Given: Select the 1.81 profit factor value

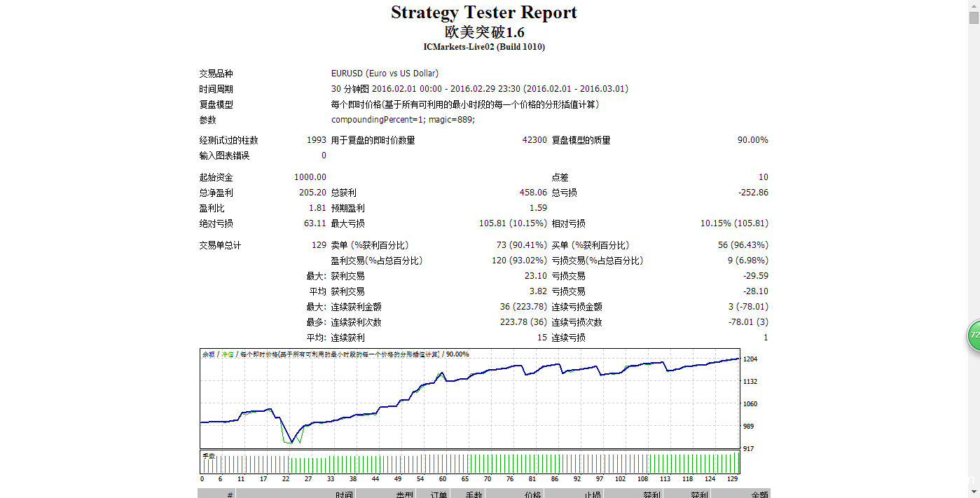Looking at the screenshot, I should tap(317, 208).
